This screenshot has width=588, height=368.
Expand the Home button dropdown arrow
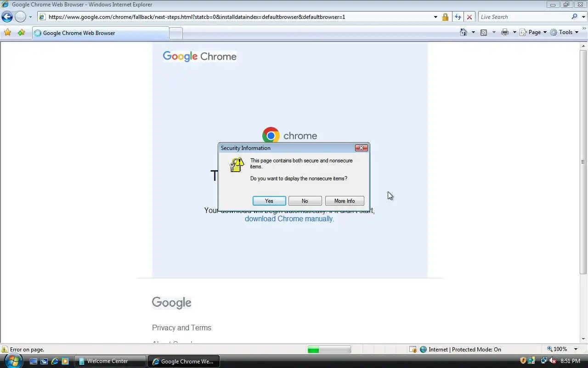pyautogui.click(x=473, y=32)
